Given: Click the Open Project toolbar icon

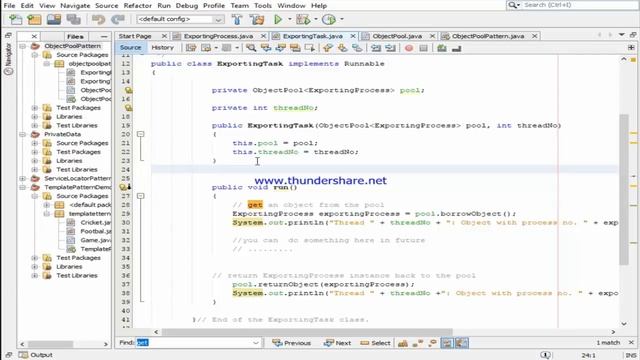Looking at the screenshot, I should [x=53, y=19].
